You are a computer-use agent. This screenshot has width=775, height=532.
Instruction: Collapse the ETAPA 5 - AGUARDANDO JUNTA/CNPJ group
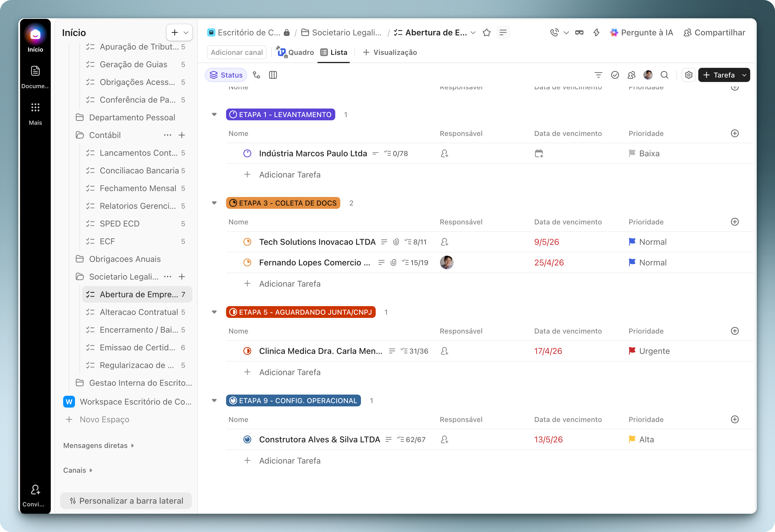pyautogui.click(x=214, y=312)
